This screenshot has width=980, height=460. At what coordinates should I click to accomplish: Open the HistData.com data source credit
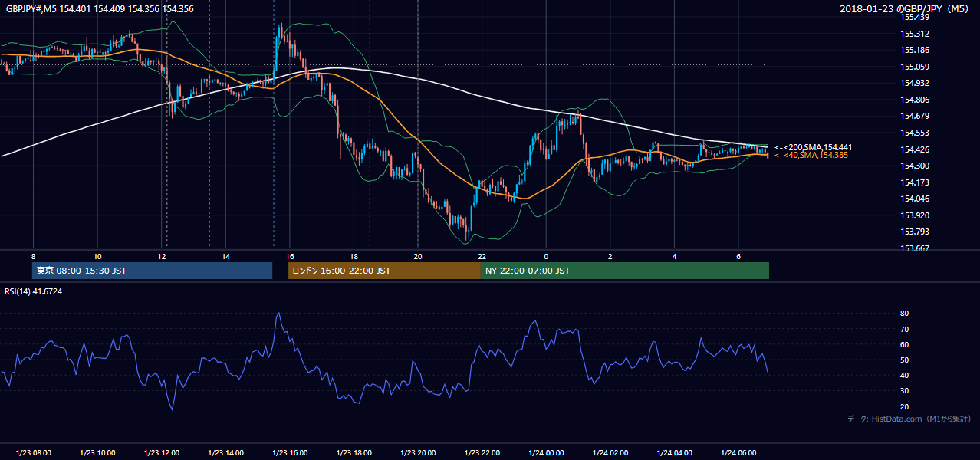[x=909, y=419]
